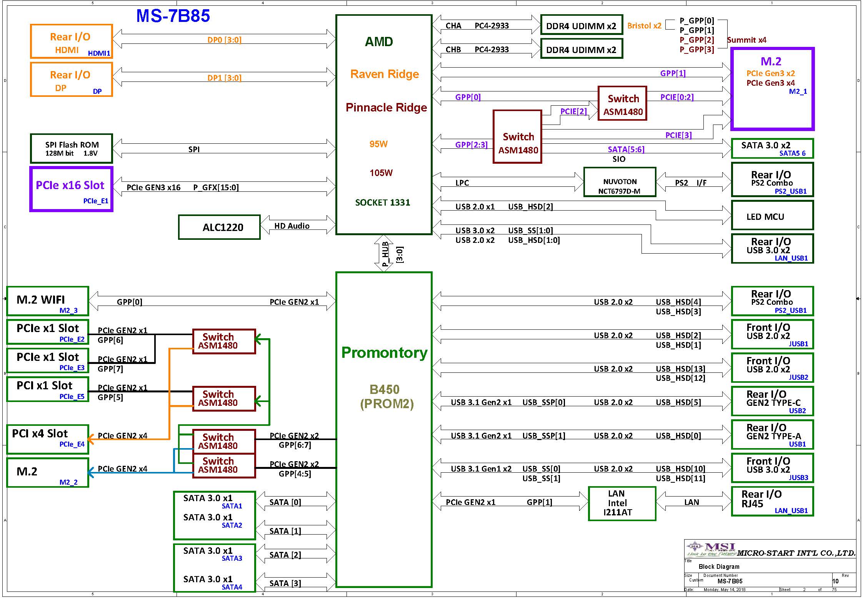Click the blue SATA4 connector label
The height and width of the screenshot is (598, 868).
tap(232, 587)
